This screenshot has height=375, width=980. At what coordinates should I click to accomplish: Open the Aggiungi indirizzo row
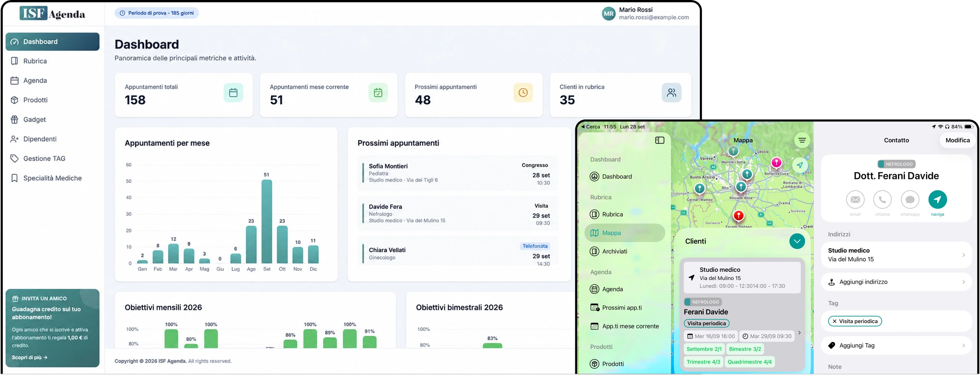tap(896, 282)
